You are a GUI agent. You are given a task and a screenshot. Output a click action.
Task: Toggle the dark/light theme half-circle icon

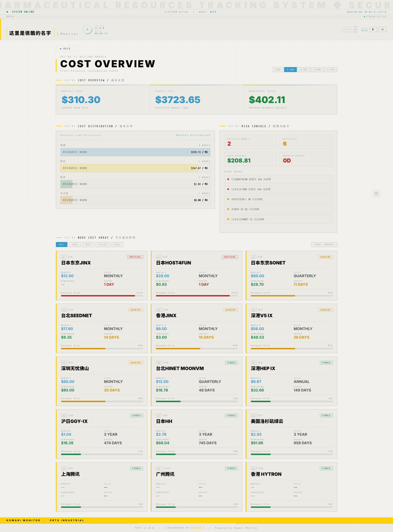373,29
